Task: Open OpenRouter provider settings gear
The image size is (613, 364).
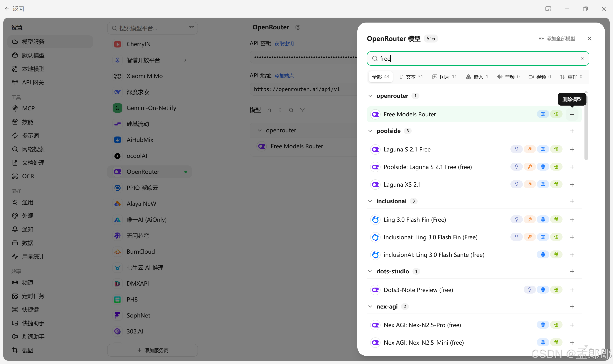Action: point(298,28)
